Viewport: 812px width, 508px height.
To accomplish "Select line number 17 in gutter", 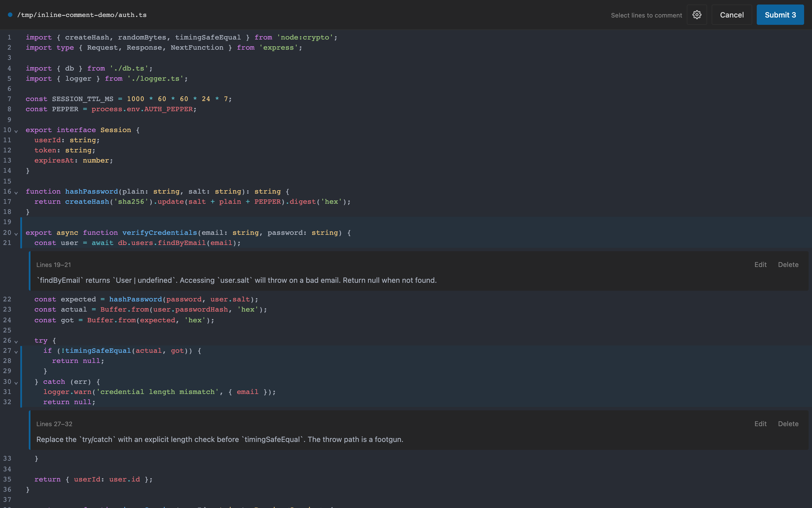I will tap(7, 202).
